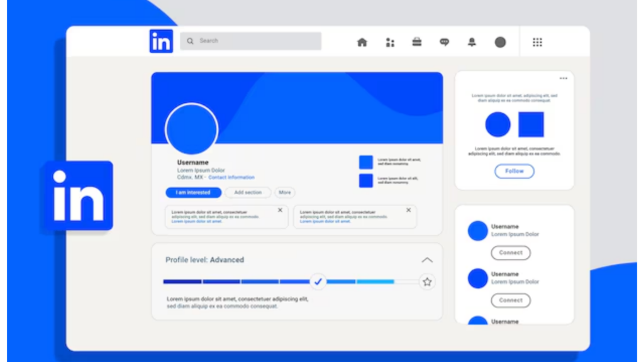Screen dimensions: 644x362
Task: Click the I am interested button
Action: 192,192
